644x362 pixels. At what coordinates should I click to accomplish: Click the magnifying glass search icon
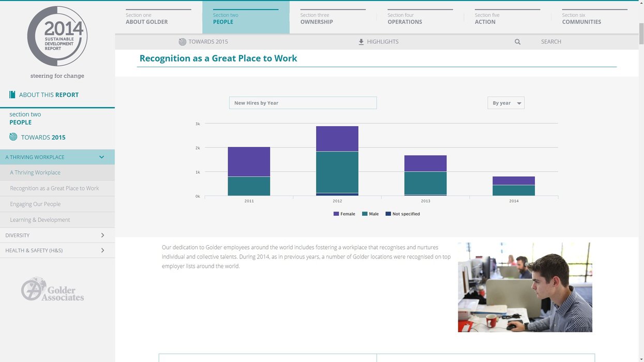517,42
